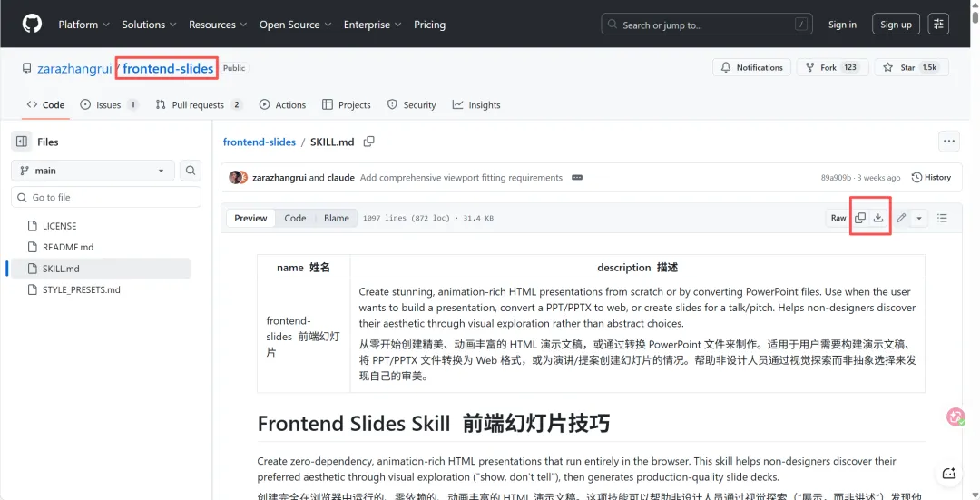
Task: Click the fork count 123
Action: [850, 67]
